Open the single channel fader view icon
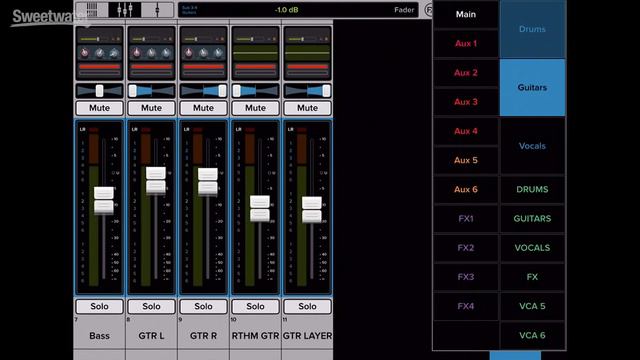This screenshot has height=360, width=640. (157, 9)
